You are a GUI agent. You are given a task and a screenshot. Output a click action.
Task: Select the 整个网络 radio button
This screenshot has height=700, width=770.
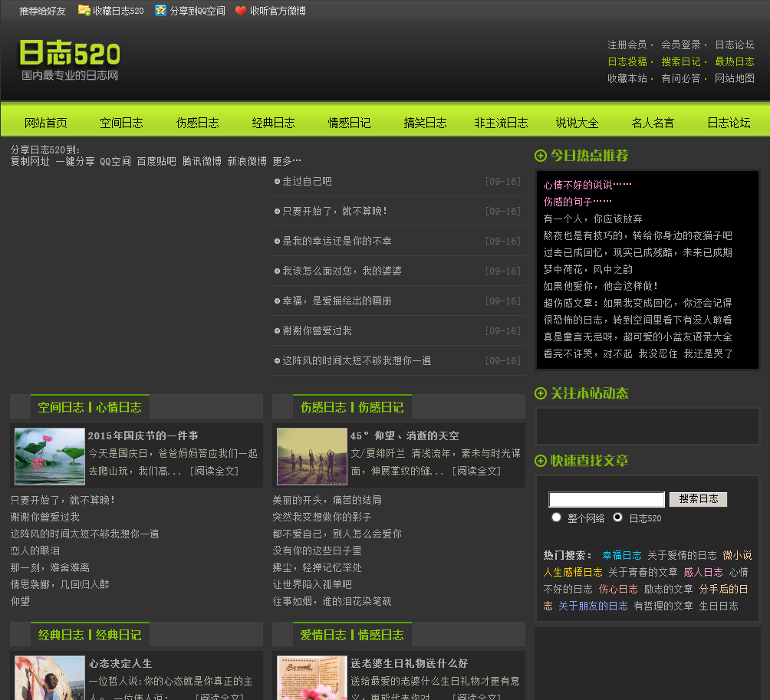[556, 518]
